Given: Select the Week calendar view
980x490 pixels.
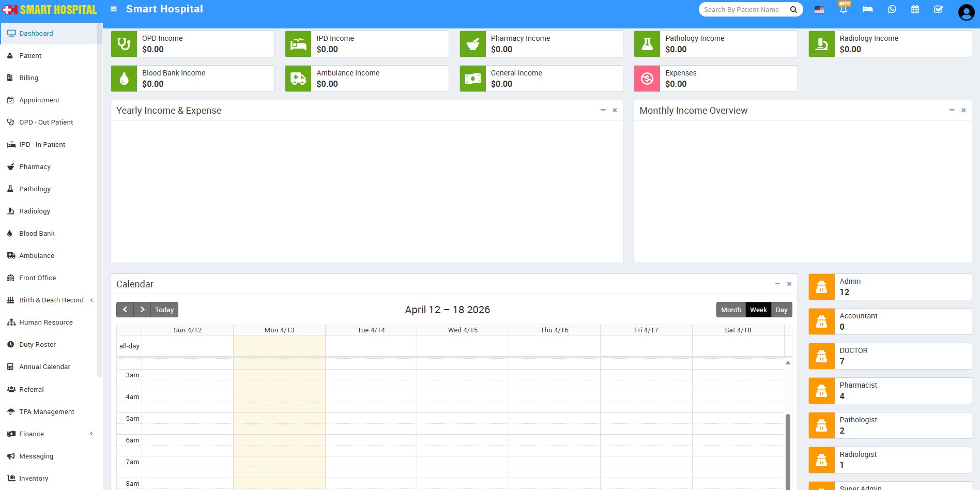Looking at the screenshot, I should point(758,310).
